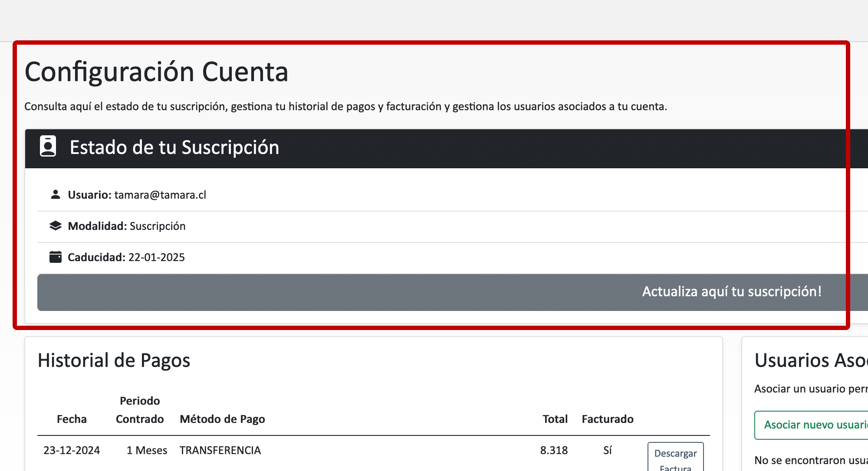
Task: Click the calendar icon beside Caducidad
Action: coord(55,257)
